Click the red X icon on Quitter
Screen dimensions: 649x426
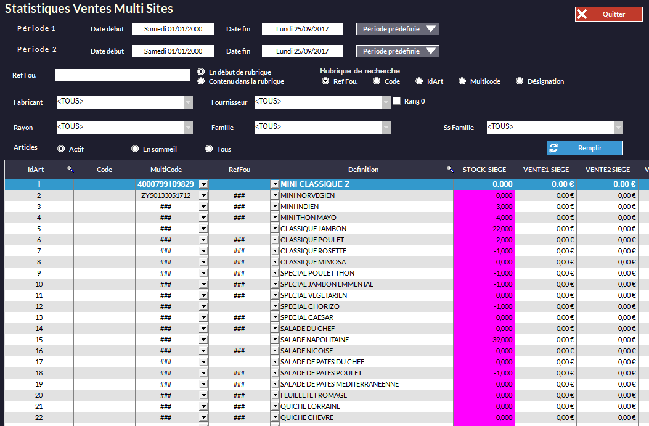(x=582, y=15)
